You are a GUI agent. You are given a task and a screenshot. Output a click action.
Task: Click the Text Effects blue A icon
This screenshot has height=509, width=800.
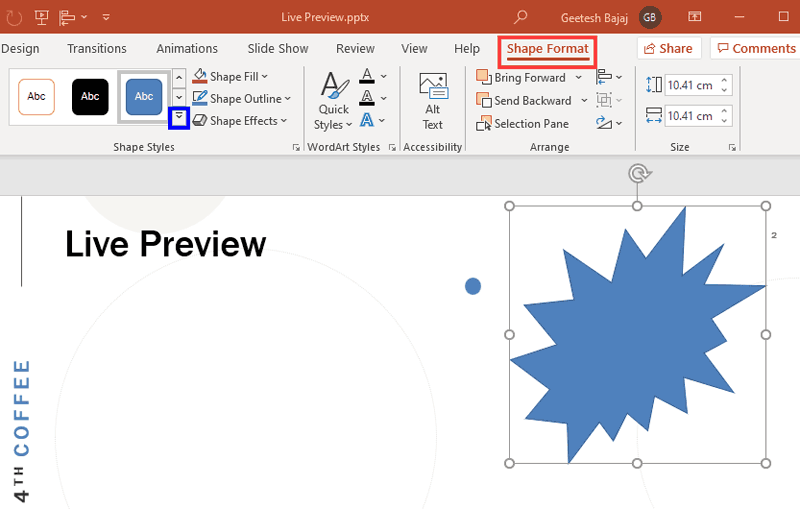pyautogui.click(x=367, y=121)
